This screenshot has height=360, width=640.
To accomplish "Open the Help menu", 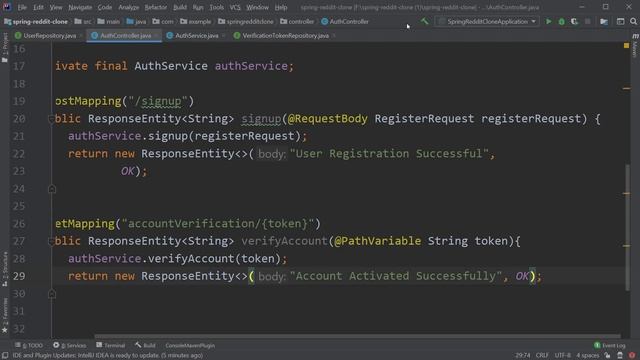I will pos(281,7).
